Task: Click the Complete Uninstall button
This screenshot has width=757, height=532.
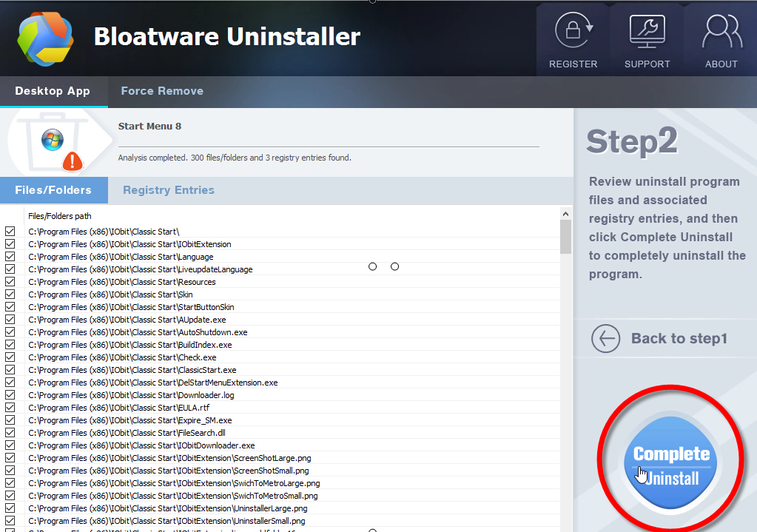Action: (x=670, y=463)
